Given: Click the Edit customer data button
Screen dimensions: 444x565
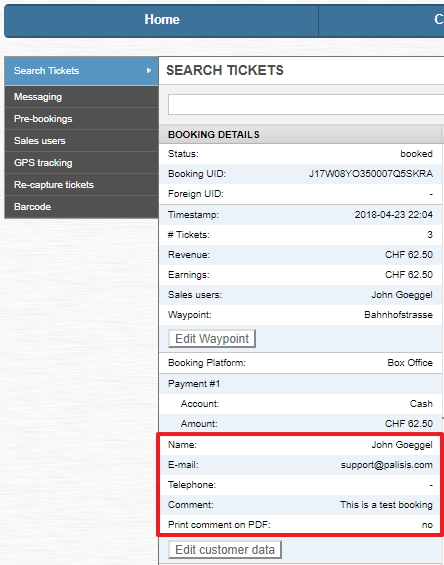Looking at the screenshot, I should coord(225,550).
